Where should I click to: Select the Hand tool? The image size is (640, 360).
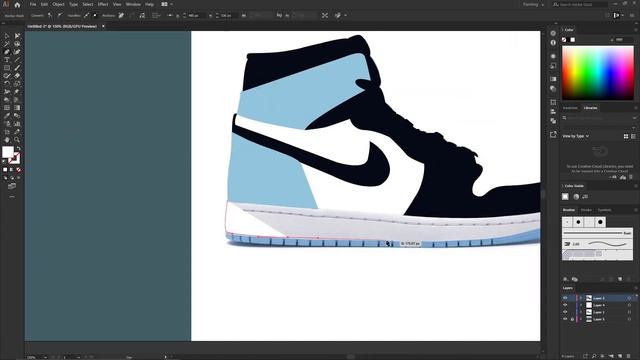[x=7, y=140]
